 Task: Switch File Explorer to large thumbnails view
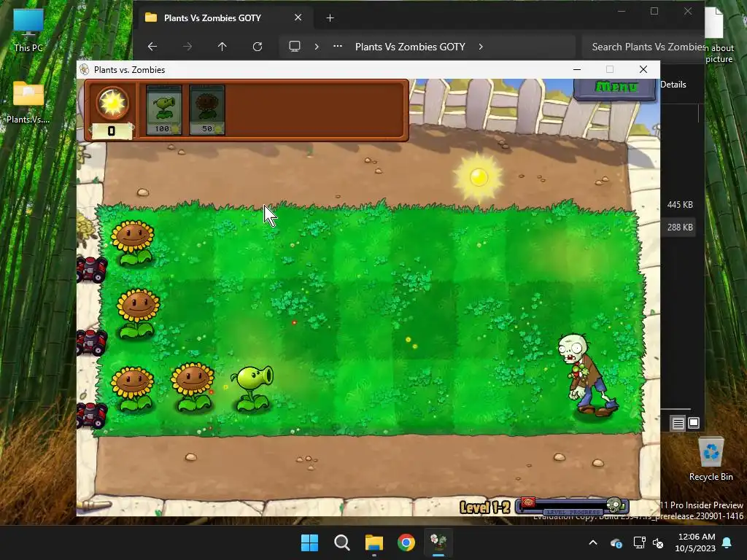tap(694, 423)
